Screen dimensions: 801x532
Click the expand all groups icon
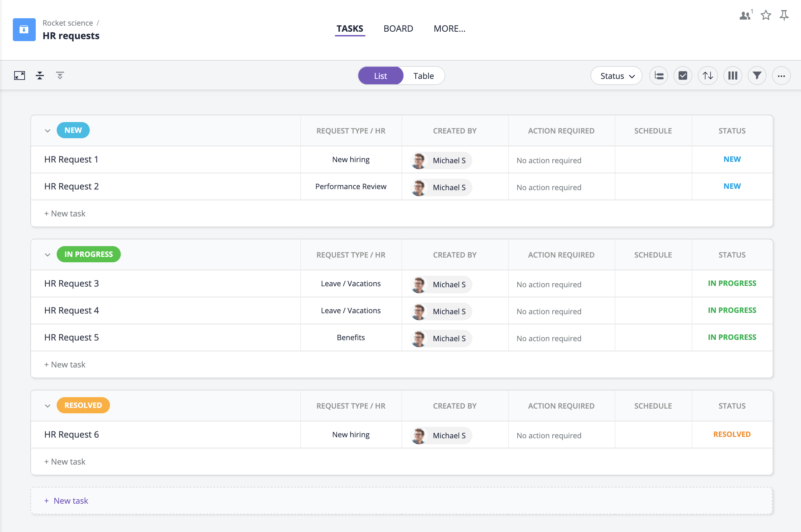click(60, 75)
